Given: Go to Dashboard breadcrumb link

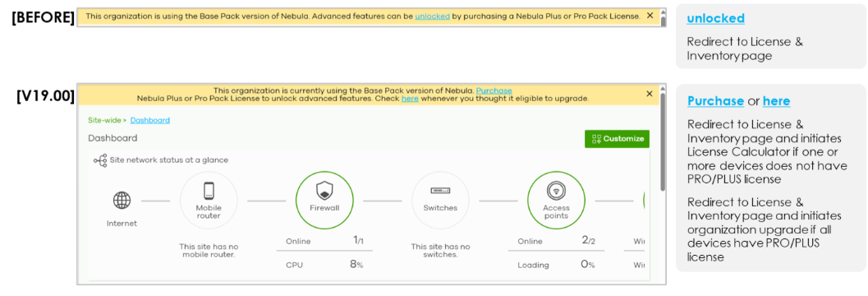Looking at the screenshot, I should [150, 120].
